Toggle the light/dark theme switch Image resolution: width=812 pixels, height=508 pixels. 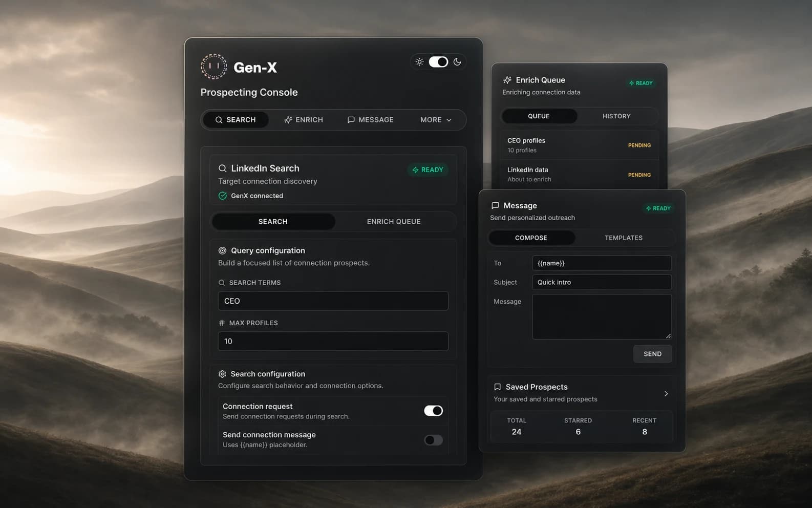coord(438,62)
